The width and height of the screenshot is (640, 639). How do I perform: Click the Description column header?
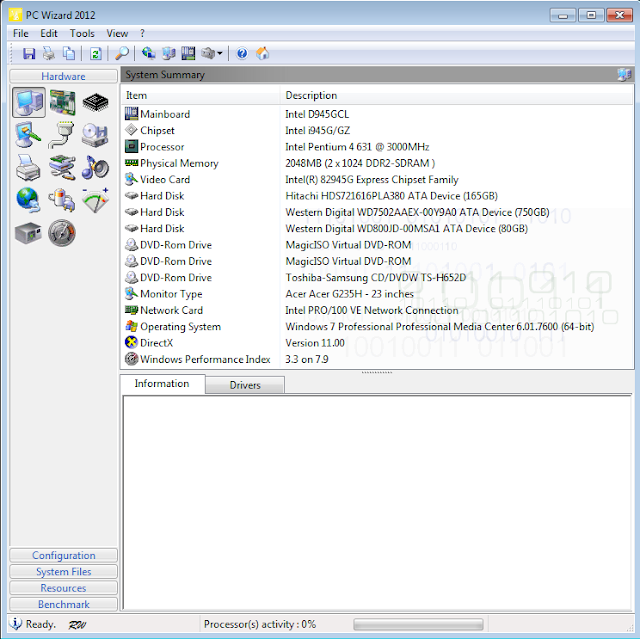(457, 95)
